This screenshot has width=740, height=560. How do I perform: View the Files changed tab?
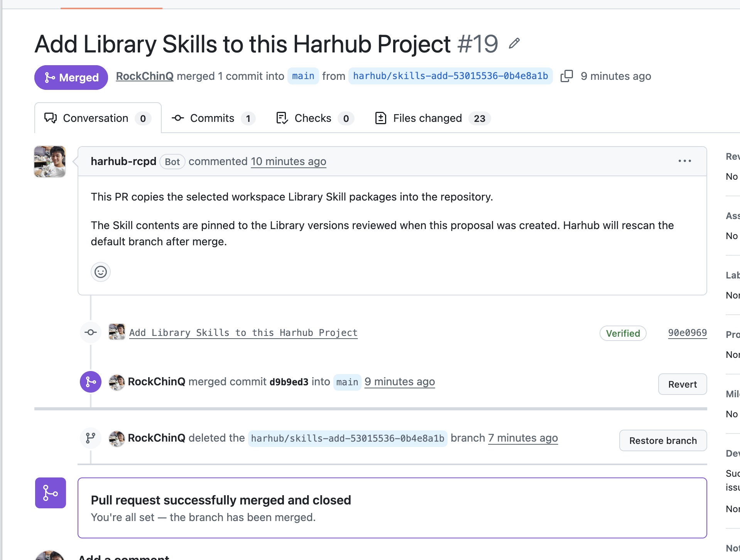point(433,118)
